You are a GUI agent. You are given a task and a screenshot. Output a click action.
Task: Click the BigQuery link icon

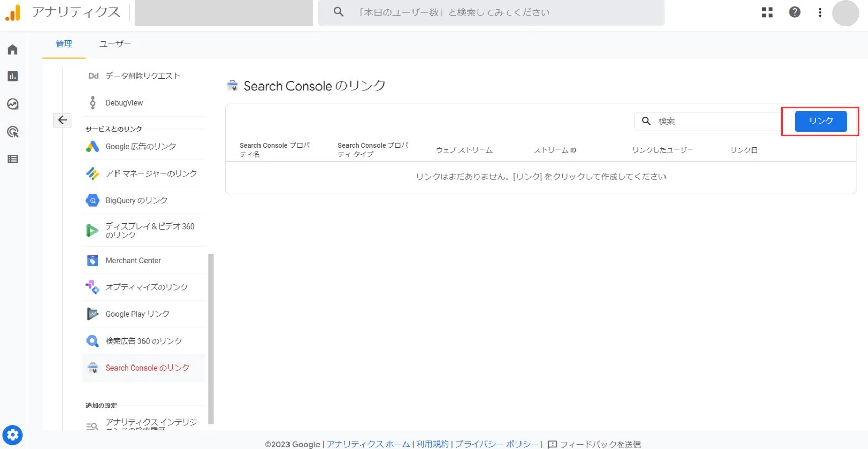pyautogui.click(x=93, y=200)
